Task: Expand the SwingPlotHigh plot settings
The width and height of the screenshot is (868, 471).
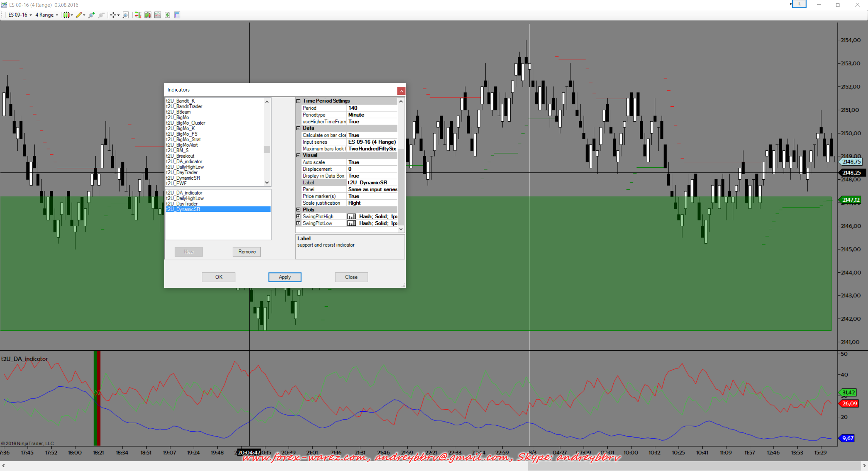Action: 298,217
